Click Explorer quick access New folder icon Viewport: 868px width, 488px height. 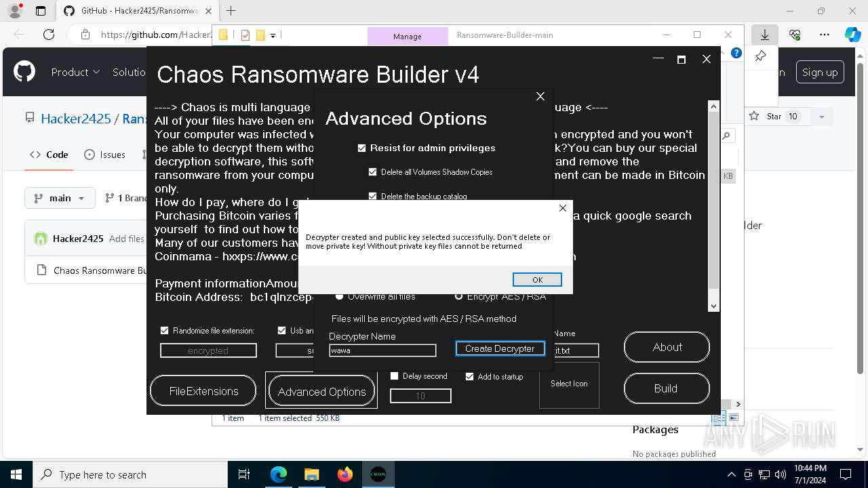pos(260,35)
